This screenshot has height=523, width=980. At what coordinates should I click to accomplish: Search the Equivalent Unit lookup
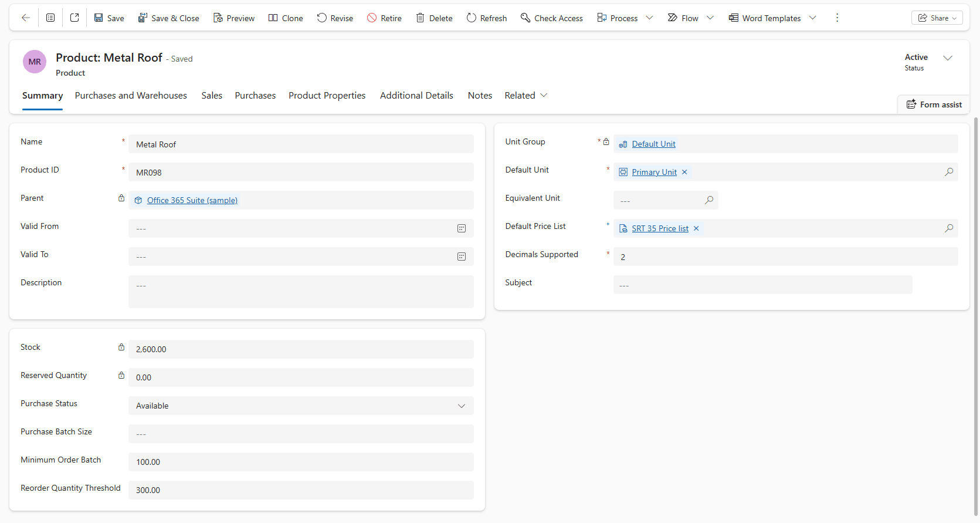pyautogui.click(x=709, y=200)
